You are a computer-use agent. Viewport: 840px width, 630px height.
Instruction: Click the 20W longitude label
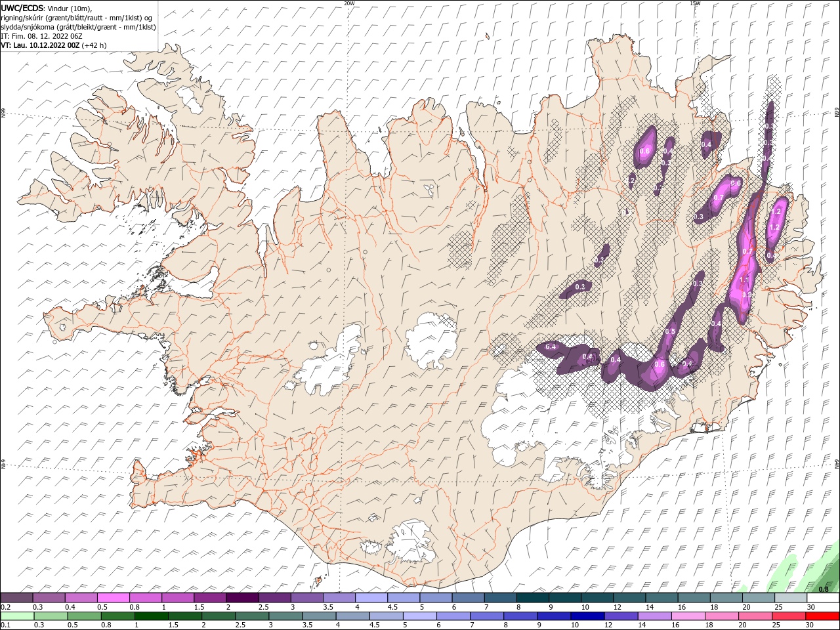[x=349, y=3]
